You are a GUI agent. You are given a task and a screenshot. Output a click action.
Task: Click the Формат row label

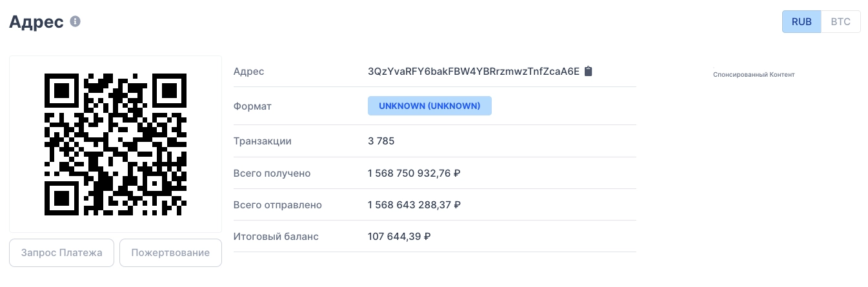tap(252, 106)
